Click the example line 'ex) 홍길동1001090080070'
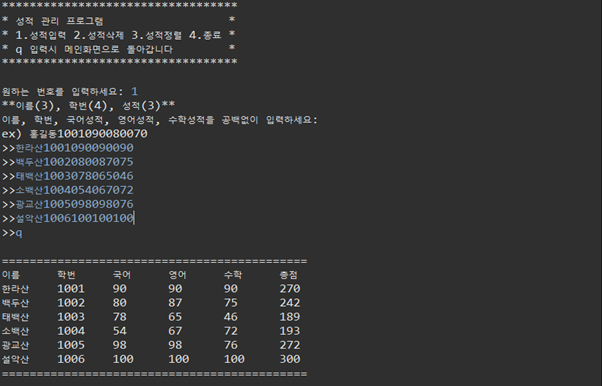 tap(74, 134)
